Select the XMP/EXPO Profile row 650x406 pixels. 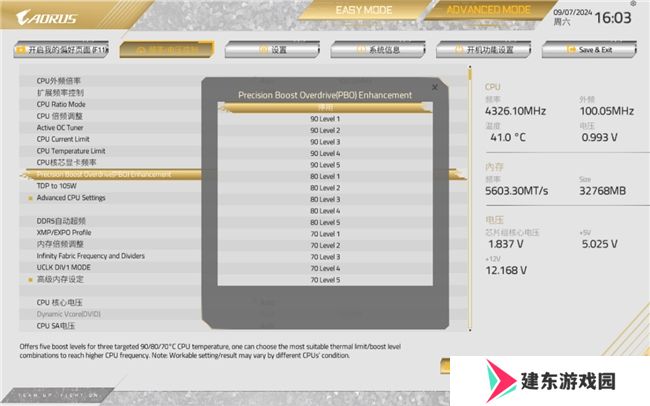point(111,233)
